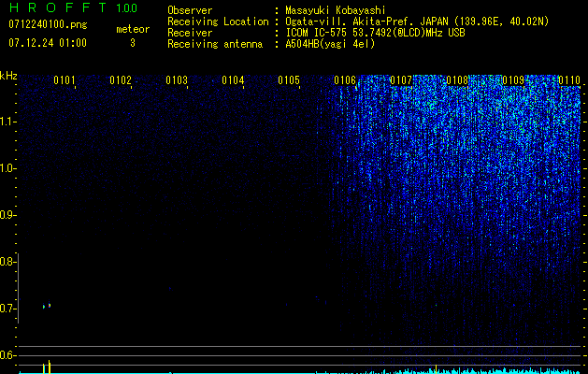Viewport: 588px width, 374px height.
Task: Click the HROFFT program title
Action: pyautogui.click(x=57, y=7)
